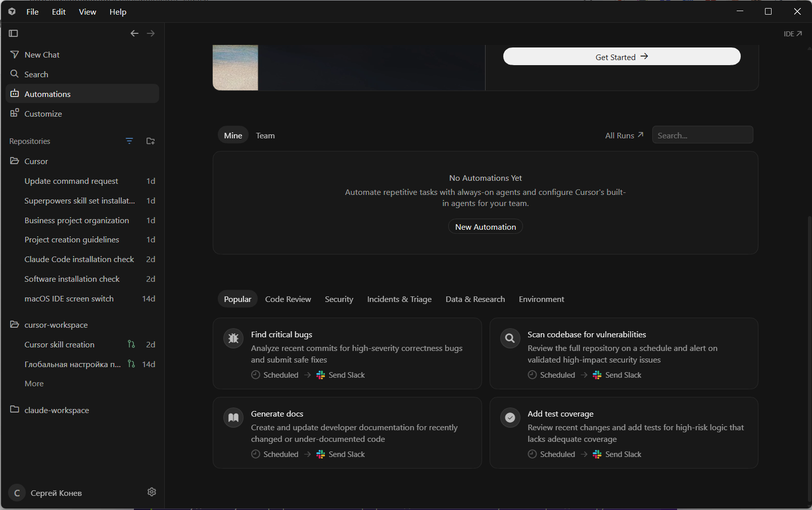The height and width of the screenshot is (510, 812).
Task: Click the book icon on Generate docs
Action: (x=233, y=418)
